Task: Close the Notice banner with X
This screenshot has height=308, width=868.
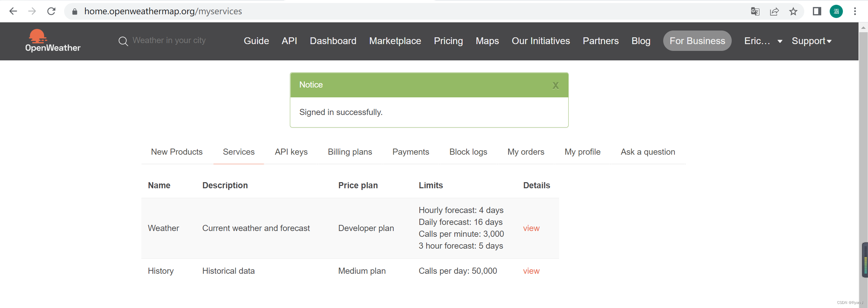Action: click(x=555, y=85)
